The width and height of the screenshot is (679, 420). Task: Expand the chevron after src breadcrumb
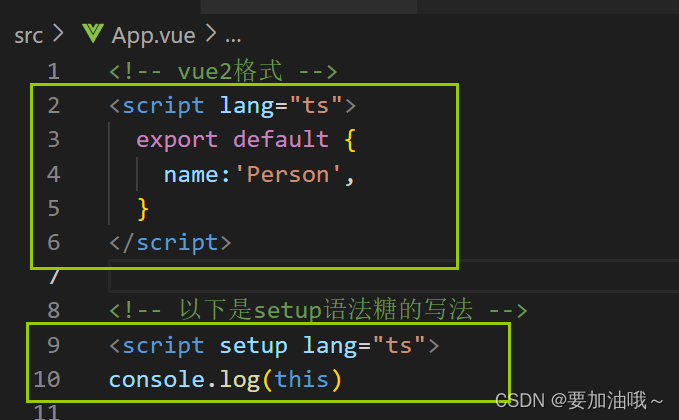coord(58,33)
